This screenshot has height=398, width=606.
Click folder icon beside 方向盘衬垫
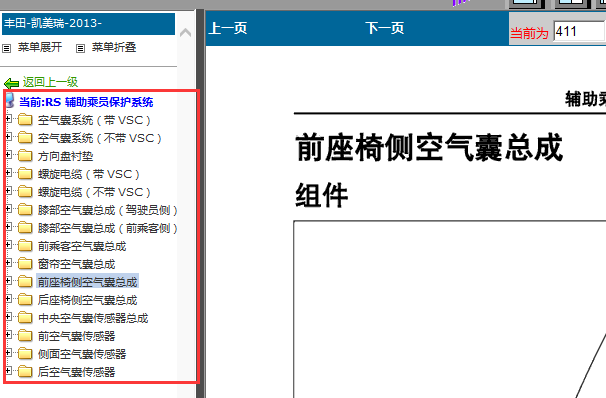click(25, 156)
